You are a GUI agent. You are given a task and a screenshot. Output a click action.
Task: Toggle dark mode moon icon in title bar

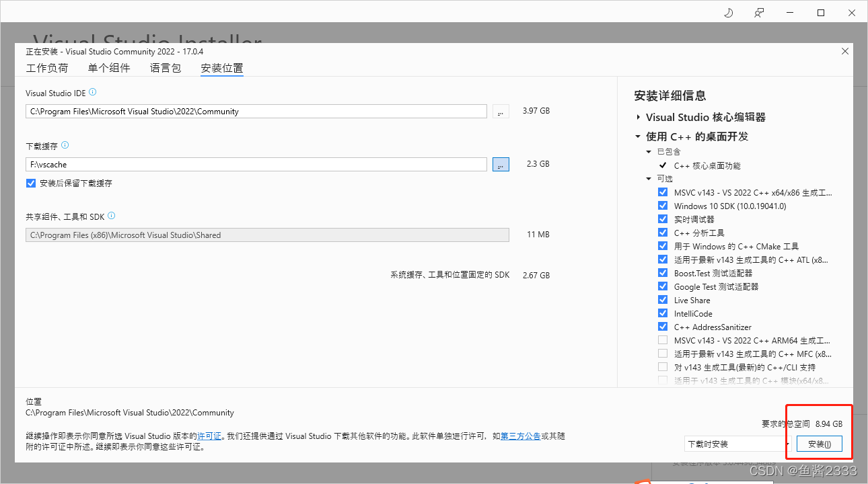(728, 13)
